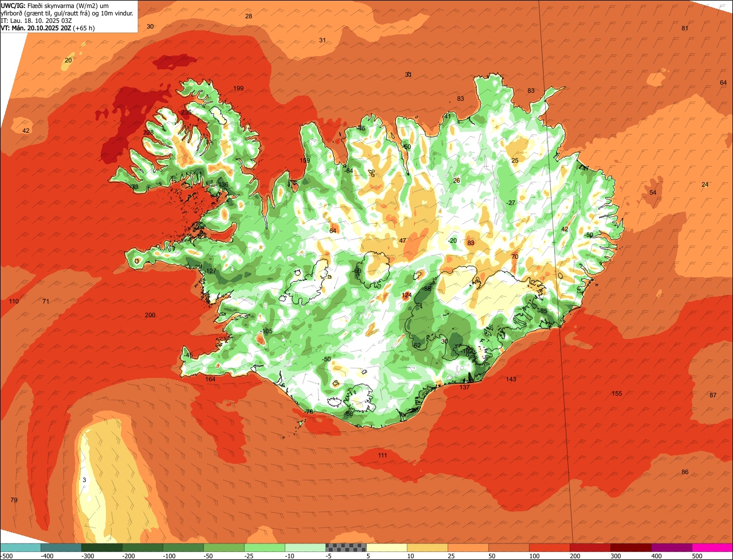Pick the orange 50 to 100 legend swatch
Viewport: 733px width, 560px height.
pyautogui.click(x=509, y=547)
